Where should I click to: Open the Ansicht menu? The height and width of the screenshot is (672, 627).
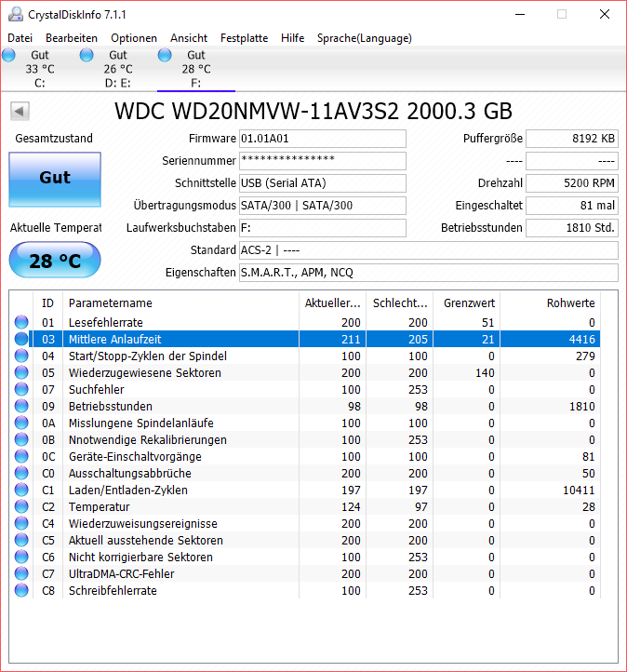(x=189, y=38)
